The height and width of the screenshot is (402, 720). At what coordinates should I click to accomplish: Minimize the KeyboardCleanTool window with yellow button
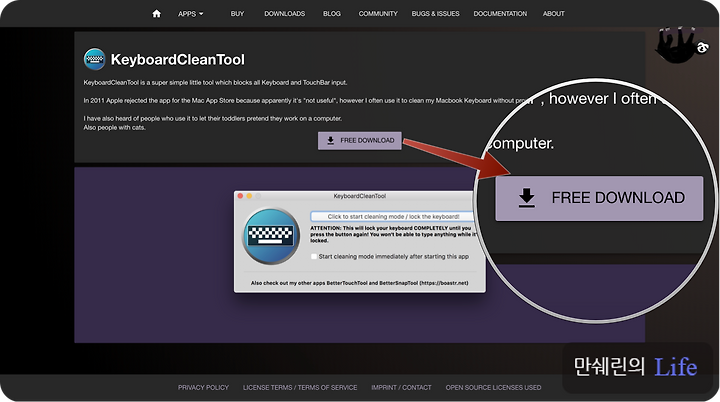(x=249, y=196)
